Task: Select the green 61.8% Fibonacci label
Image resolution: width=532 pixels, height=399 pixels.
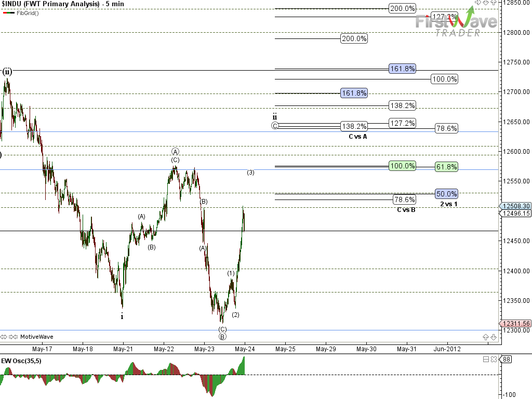Action: 447,167
